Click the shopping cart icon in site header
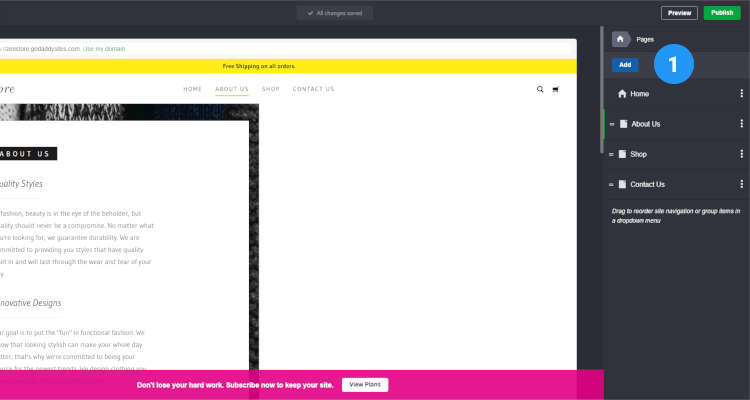The width and height of the screenshot is (750, 400). pyautogui.click(x=555, y=89)
